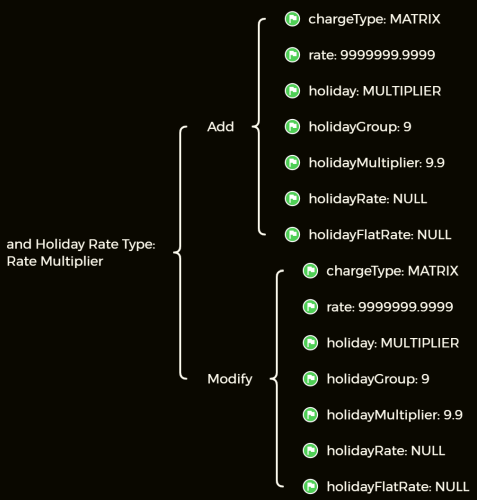Select the green flag by Add's holidayMultiplier: 9.9
477x500 pixels.
click(292, 163)
